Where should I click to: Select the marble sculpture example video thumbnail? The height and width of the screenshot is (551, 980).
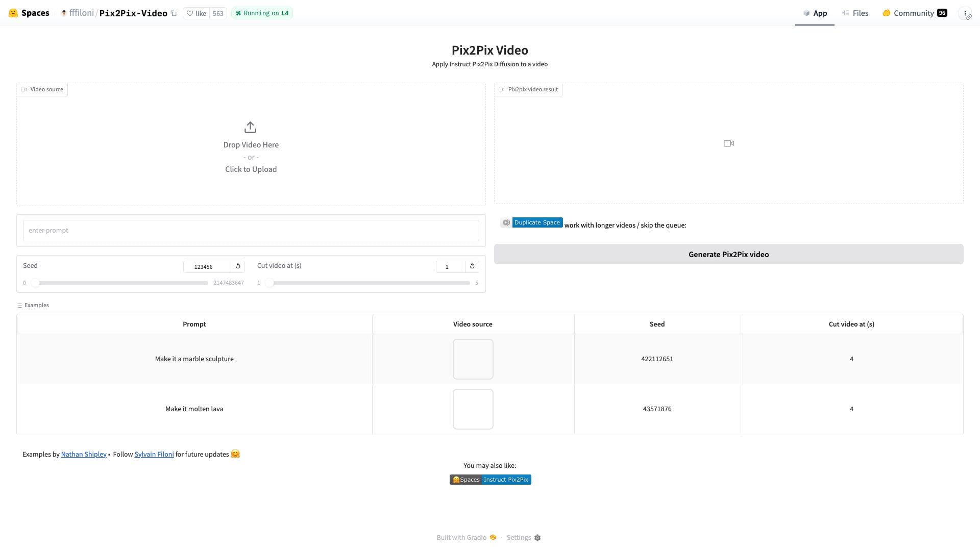(x=473, y=359)
